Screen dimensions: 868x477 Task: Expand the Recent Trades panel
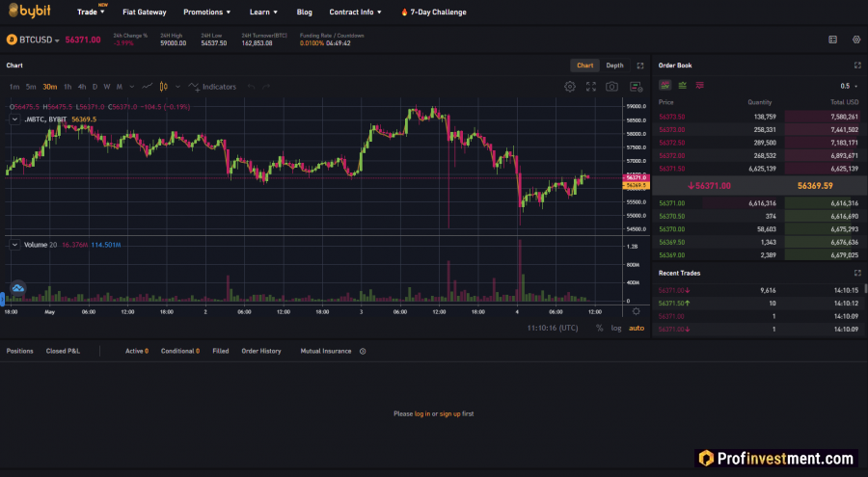click(857, 273)
